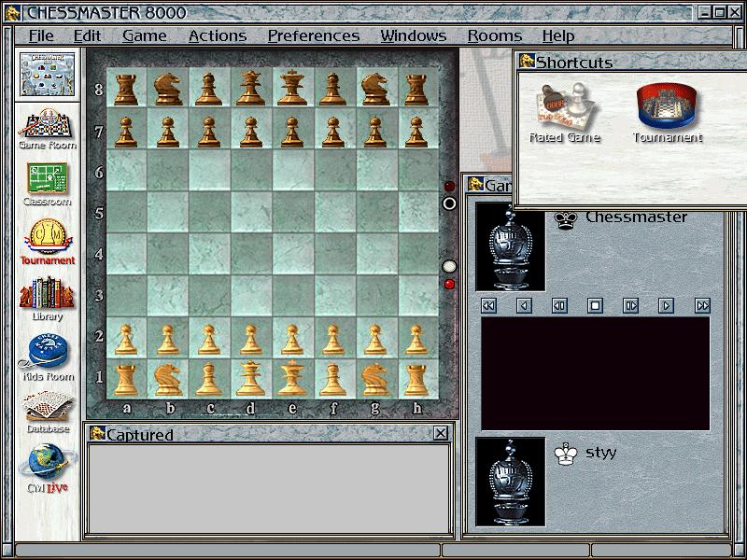Select the white pawn on d2
This screenshot has height=560, width=747.
click(250, 338)
